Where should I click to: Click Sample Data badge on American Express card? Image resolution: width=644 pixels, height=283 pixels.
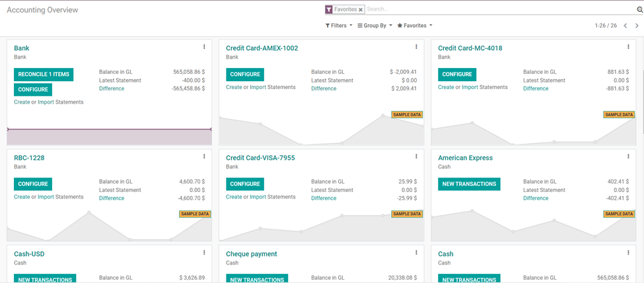619,214
